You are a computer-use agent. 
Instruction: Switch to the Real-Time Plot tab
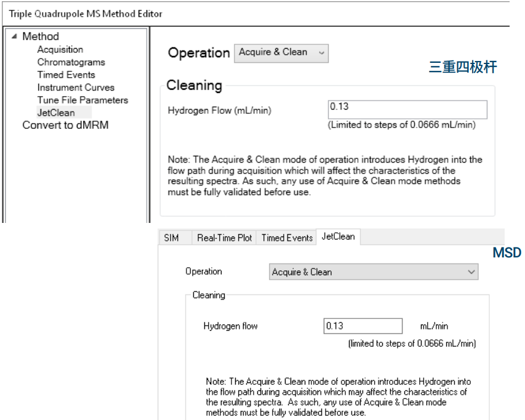point(224,238)
